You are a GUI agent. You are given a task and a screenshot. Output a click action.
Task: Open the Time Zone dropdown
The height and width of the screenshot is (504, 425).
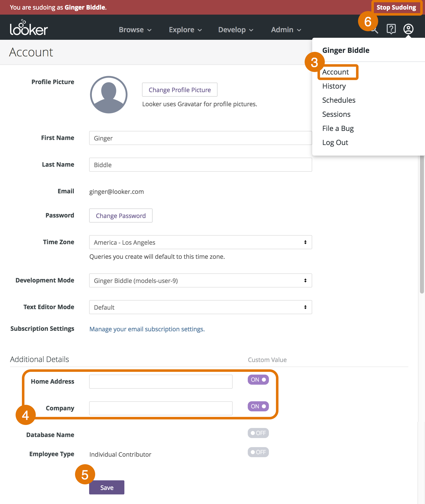tap(200, 242)
